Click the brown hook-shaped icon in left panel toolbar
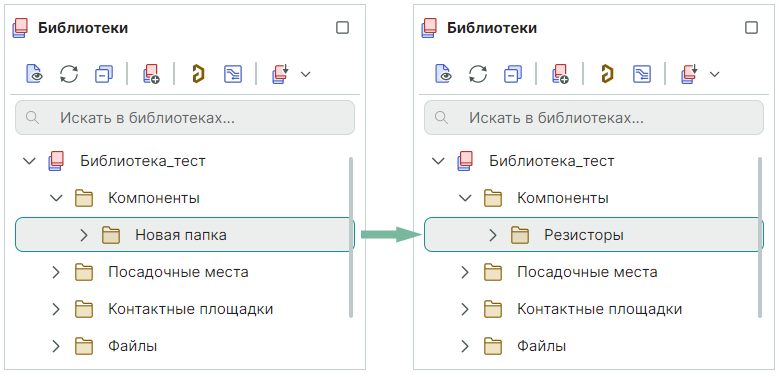The height and width of the screenshot is (377, 779). click(199, 74)
